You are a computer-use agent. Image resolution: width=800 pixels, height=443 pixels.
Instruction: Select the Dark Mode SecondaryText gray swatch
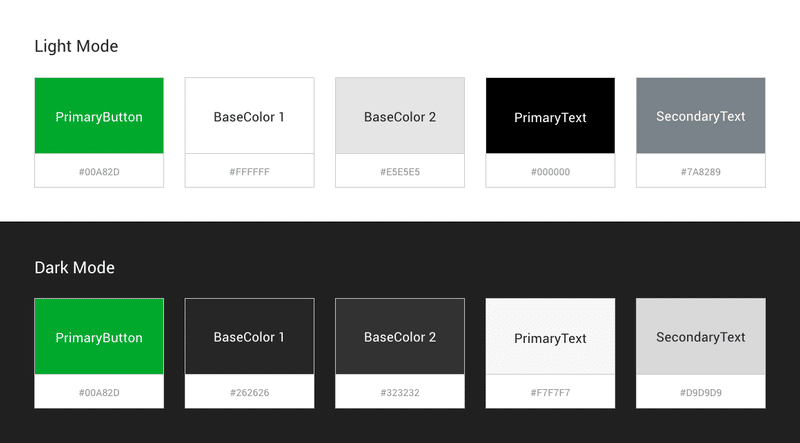[x=701, y=336]
